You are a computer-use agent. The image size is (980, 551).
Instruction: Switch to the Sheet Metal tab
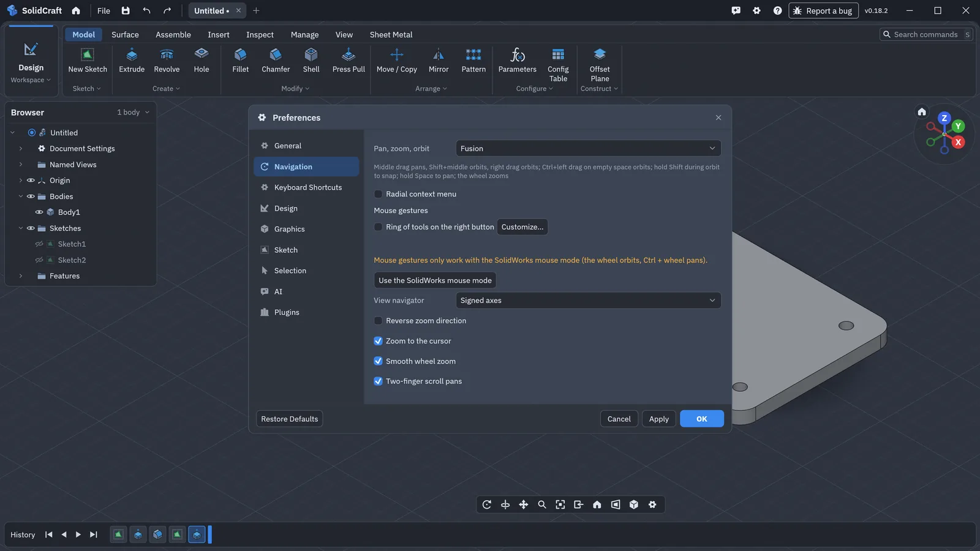tap(391, 35)
